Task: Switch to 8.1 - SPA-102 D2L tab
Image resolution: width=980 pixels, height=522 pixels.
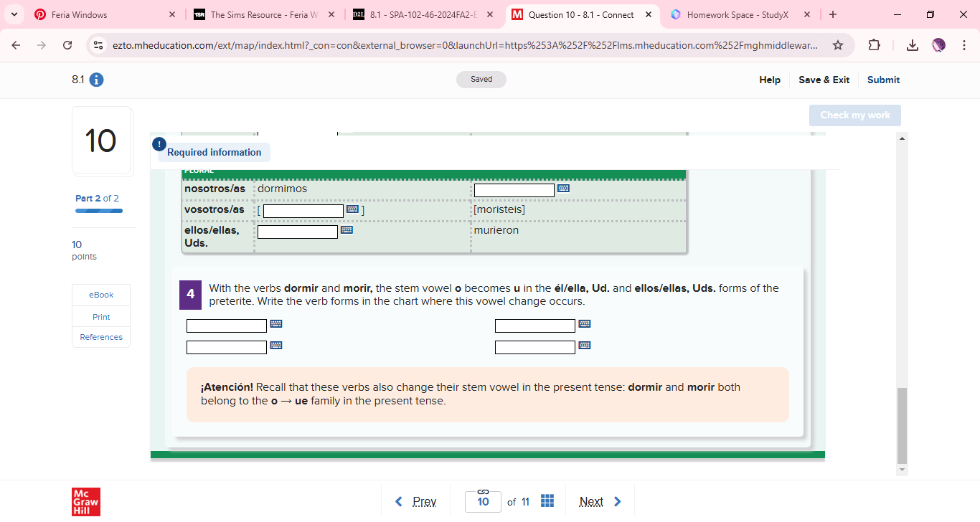Action: (423, 14)
